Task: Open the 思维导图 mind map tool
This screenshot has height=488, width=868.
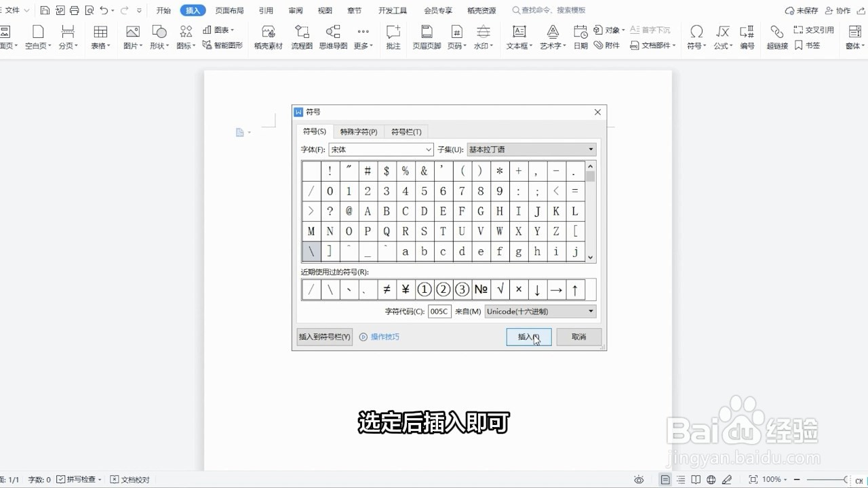Action: 332,37
